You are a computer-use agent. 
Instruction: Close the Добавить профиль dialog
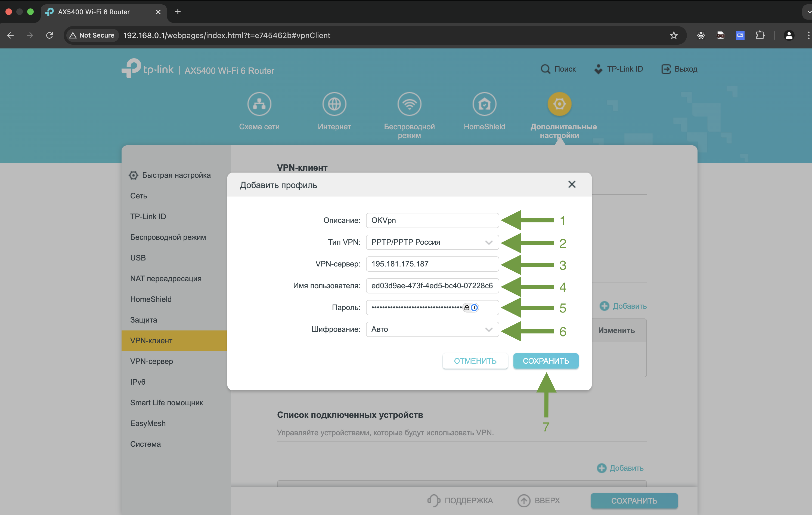tap(572, 184)
